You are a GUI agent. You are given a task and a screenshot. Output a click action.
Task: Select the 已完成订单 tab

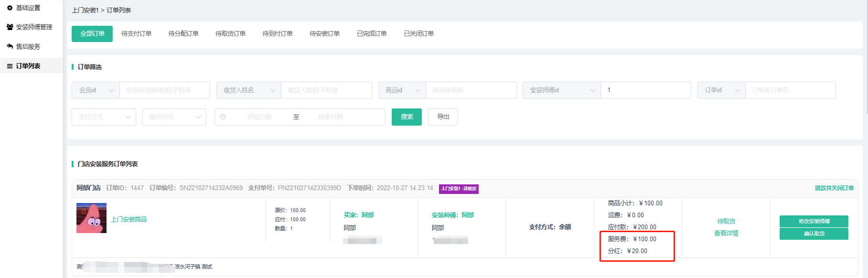point(372,34)
